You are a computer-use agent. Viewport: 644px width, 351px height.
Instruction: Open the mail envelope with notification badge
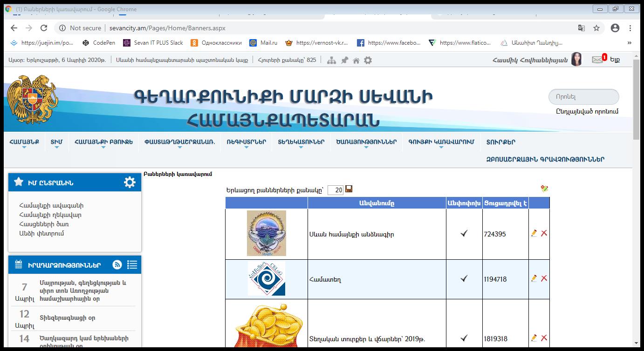click(598, 59)
